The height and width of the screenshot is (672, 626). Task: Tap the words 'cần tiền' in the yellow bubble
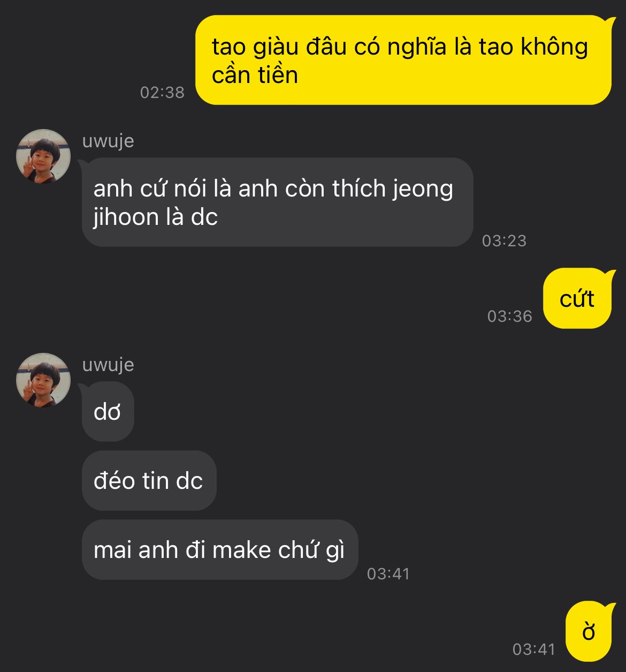255,74
